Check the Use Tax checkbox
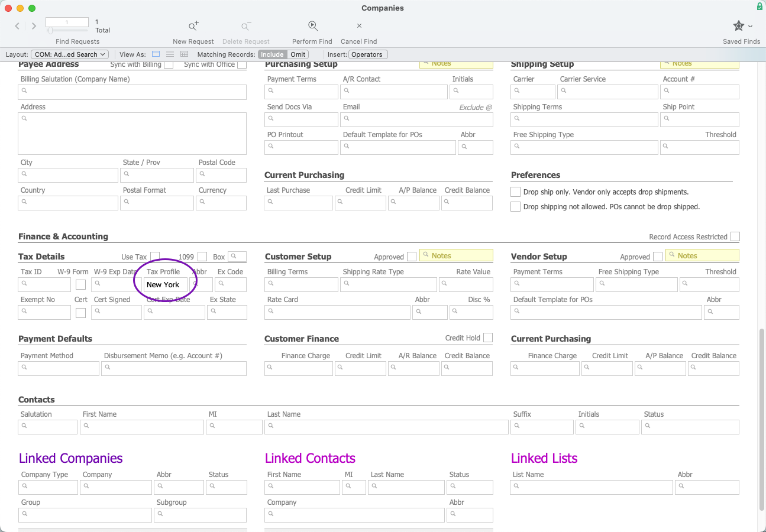 [155, 257]
